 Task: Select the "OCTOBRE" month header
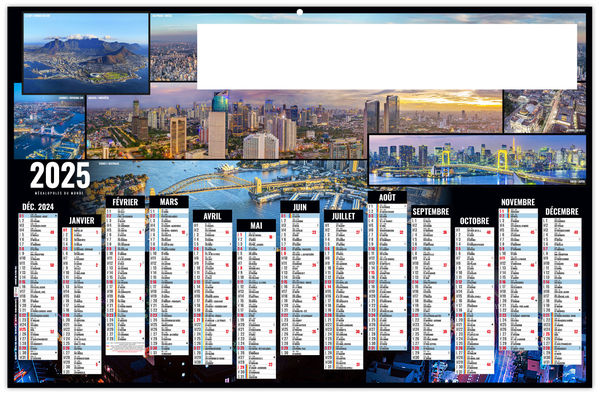(x=474, y=221)
